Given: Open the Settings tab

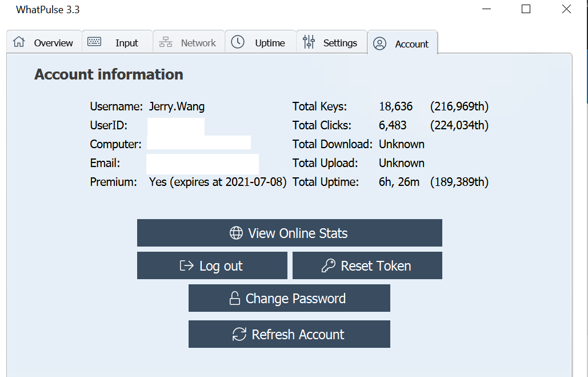Looking at the screenshot, I should tap(331, 42).
